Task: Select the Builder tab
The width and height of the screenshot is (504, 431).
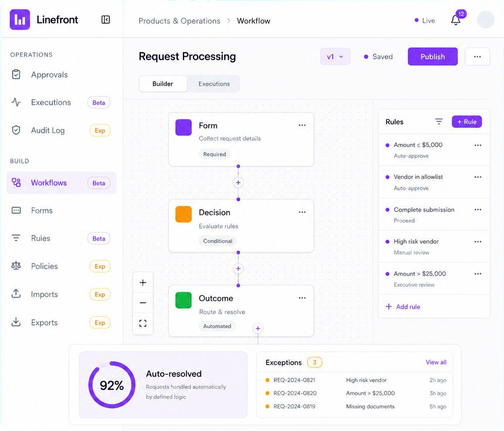Action: tap(163, 84)
